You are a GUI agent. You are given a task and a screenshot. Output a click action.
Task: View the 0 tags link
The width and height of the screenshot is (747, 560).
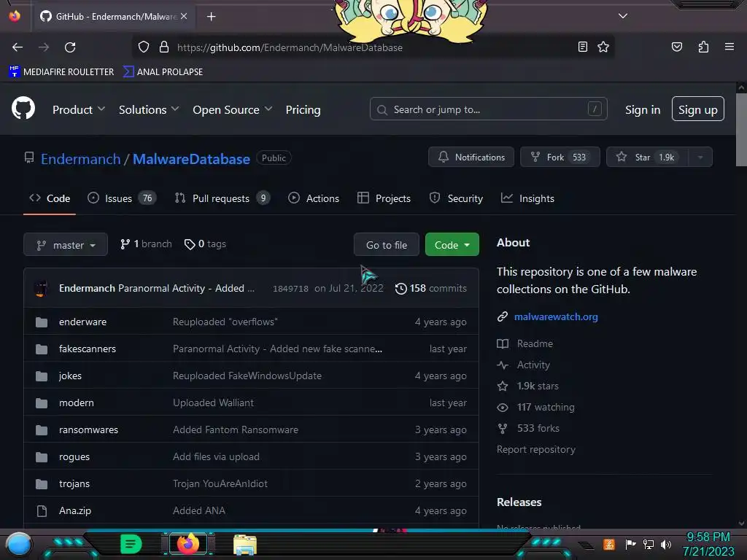click(205, 244)
